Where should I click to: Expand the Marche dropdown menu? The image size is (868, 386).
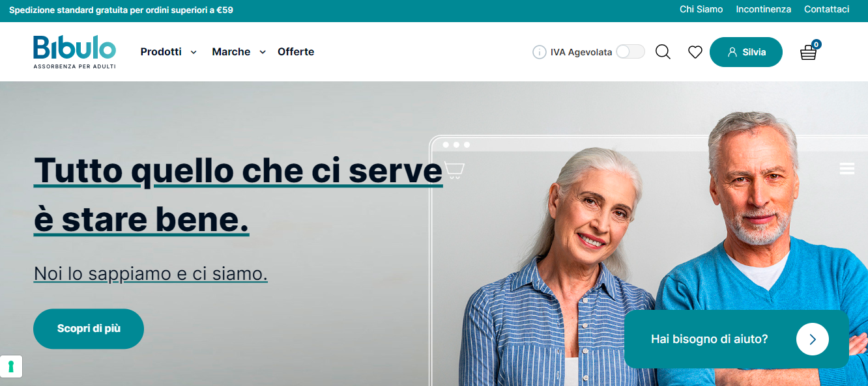tap(239, 52)
